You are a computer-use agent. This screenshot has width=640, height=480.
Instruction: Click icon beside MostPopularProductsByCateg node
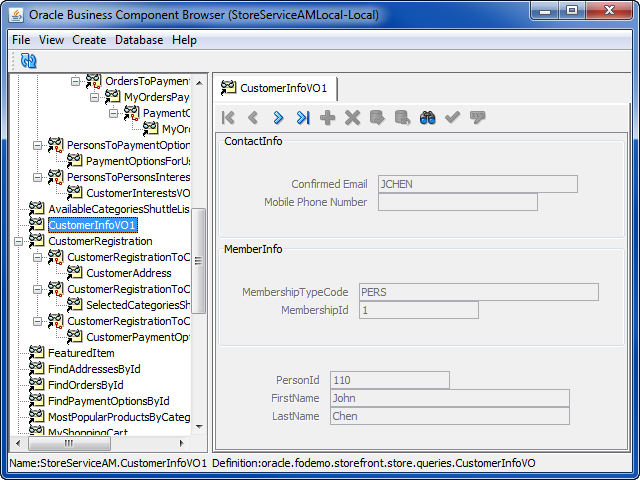(x=37, y=416)
